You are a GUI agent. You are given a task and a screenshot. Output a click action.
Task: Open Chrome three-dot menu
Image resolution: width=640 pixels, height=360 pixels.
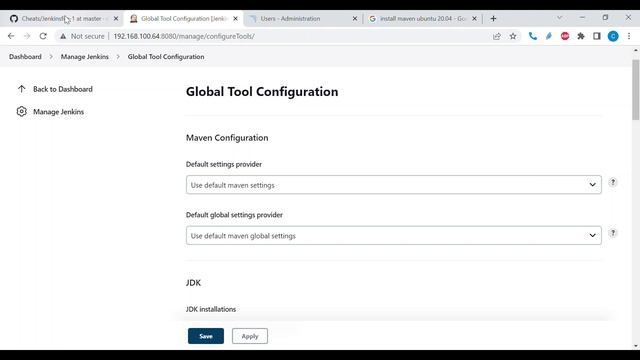point(629,36)
